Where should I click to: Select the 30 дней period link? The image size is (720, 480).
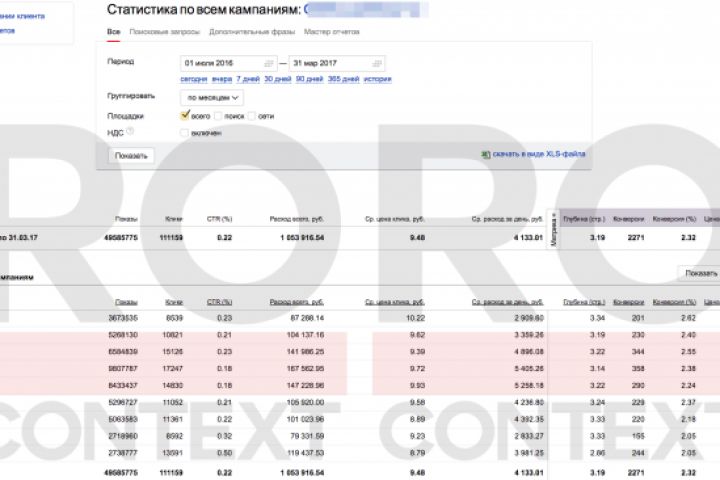(278, 79)
